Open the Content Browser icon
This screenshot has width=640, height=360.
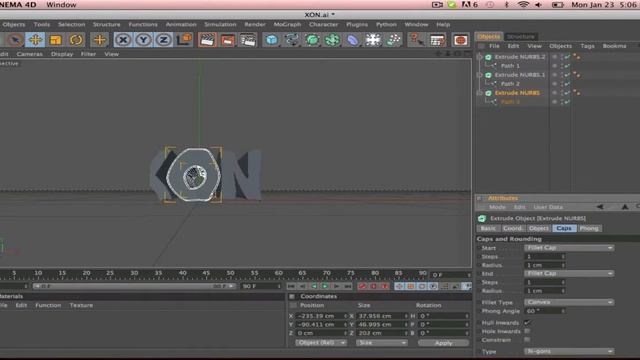coord(460,40)
